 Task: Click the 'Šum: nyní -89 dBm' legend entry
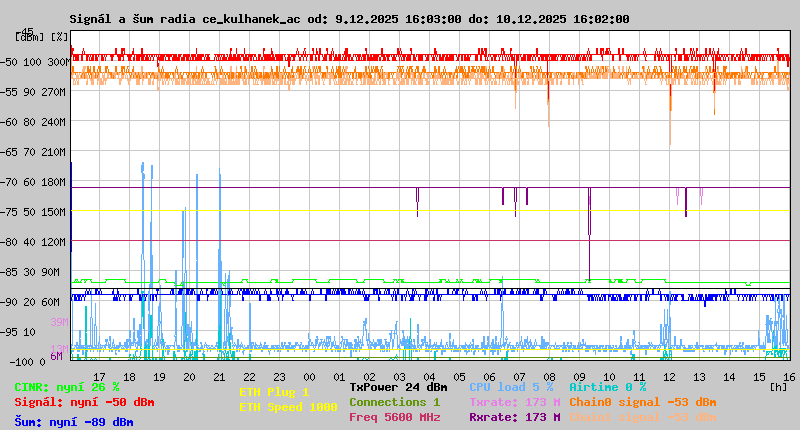coord(74,422)
